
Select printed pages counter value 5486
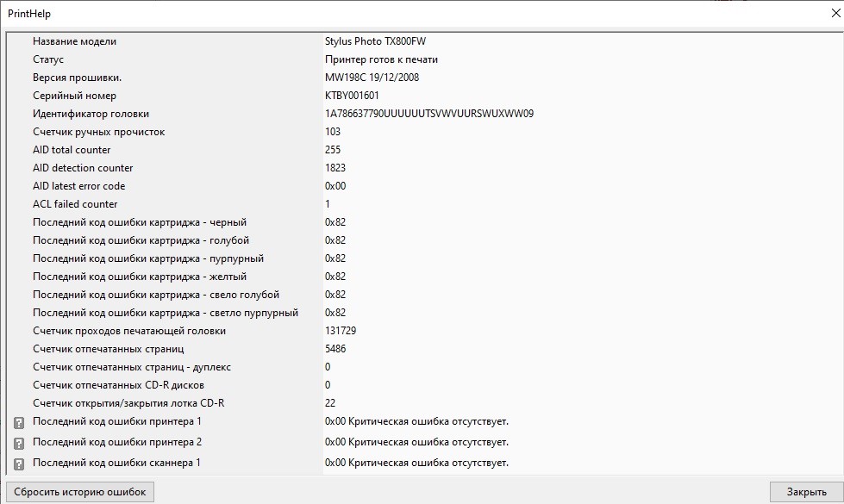(x=335, y=349)
